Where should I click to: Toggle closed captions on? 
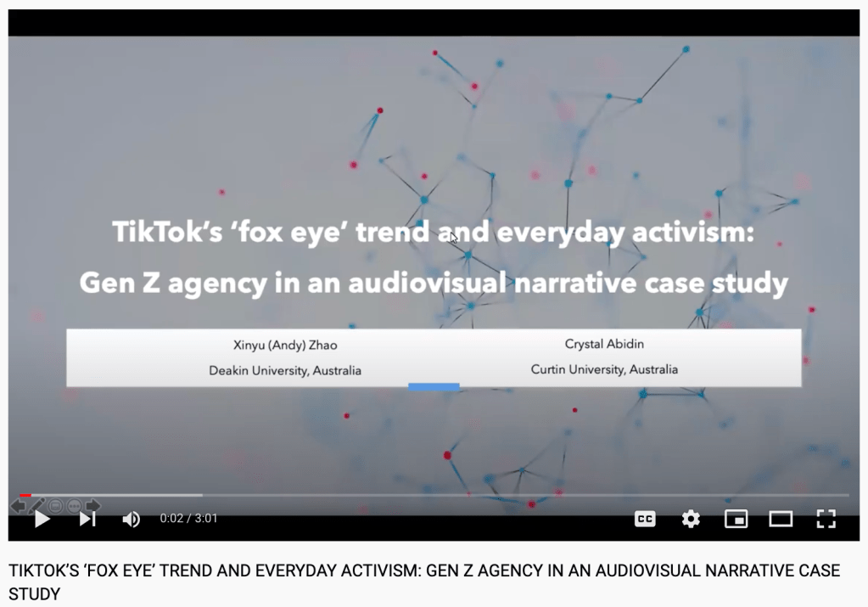click(x=645, y=519)
